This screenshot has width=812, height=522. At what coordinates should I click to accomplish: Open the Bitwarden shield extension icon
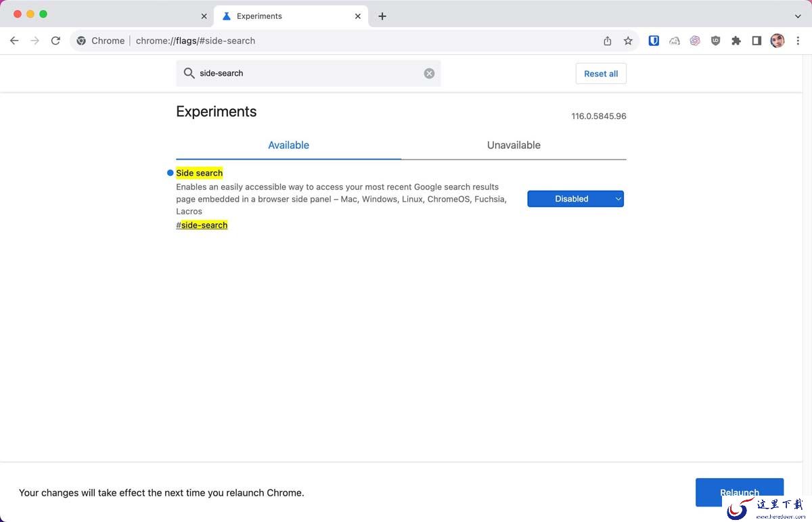[x=654, y=41]
